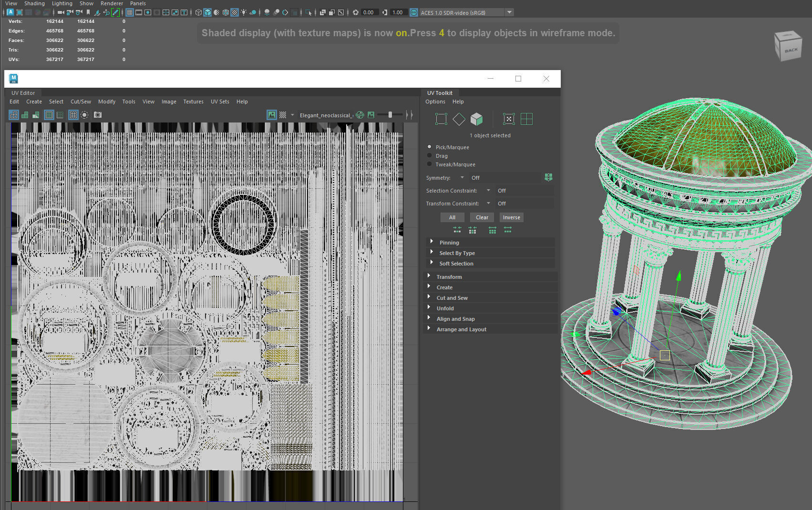This screenshot has width=812, height=510.
Task: Open the Modify menu in UV Editor
Action: pyautogui.click(x=107, y=102)
